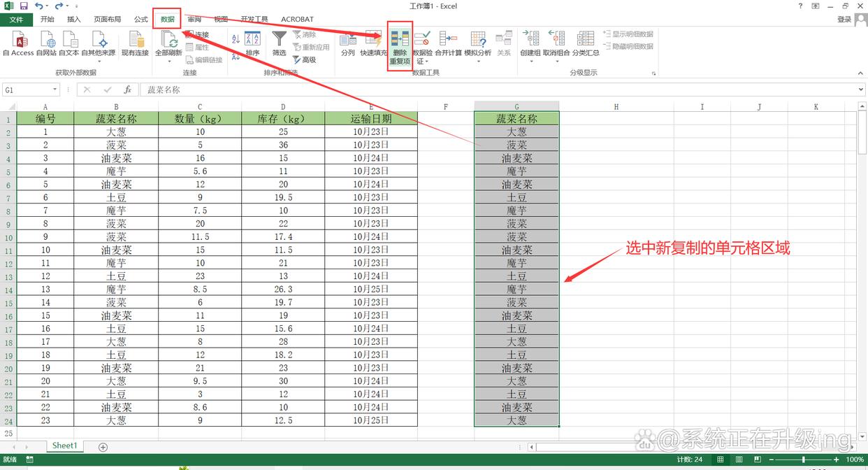Click the zoom slider handle
Image resolution: width=868 pixels, height=470 pixels.
[804, 460]
